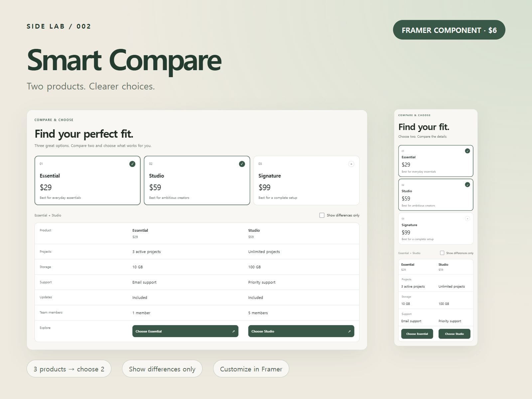Select the mobile Essential $29 card
This screenshot has width=532, height=399.
(x=436, y=161)
